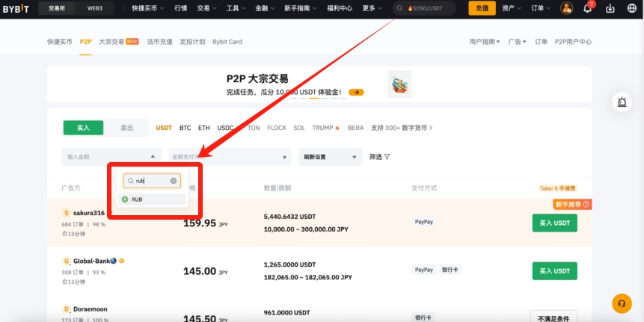Open the alert siren floating icon

tap(622, 102)
